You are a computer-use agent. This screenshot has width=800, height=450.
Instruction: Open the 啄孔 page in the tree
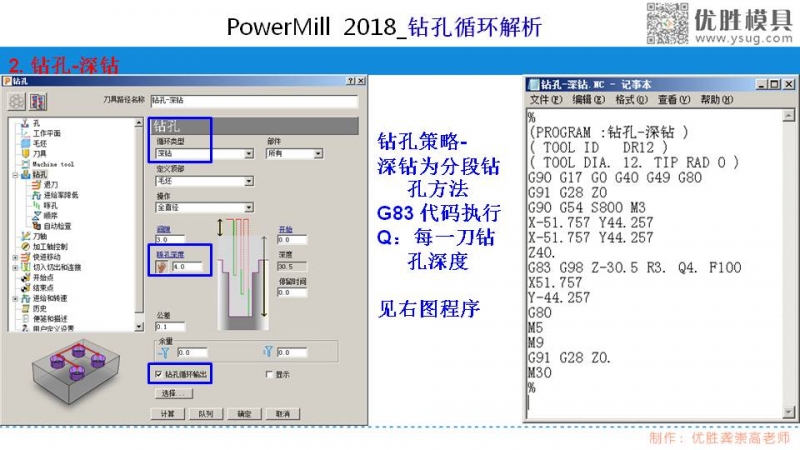(x=51, y=205)
